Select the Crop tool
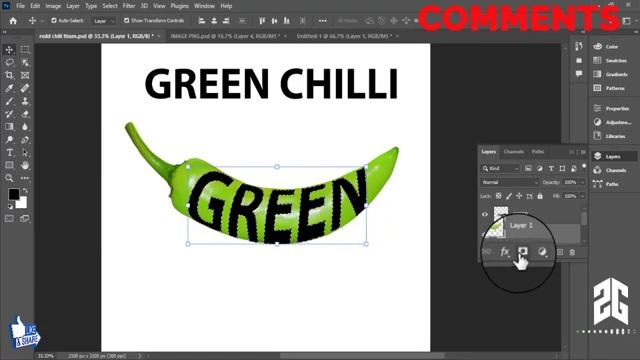640x360 pixels. [9, 75]
